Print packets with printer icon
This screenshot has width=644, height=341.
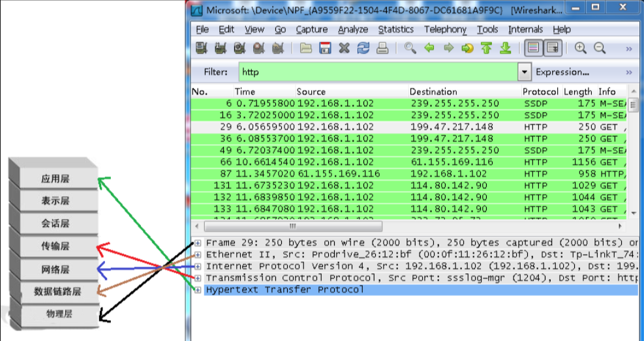tap(382, 48)
